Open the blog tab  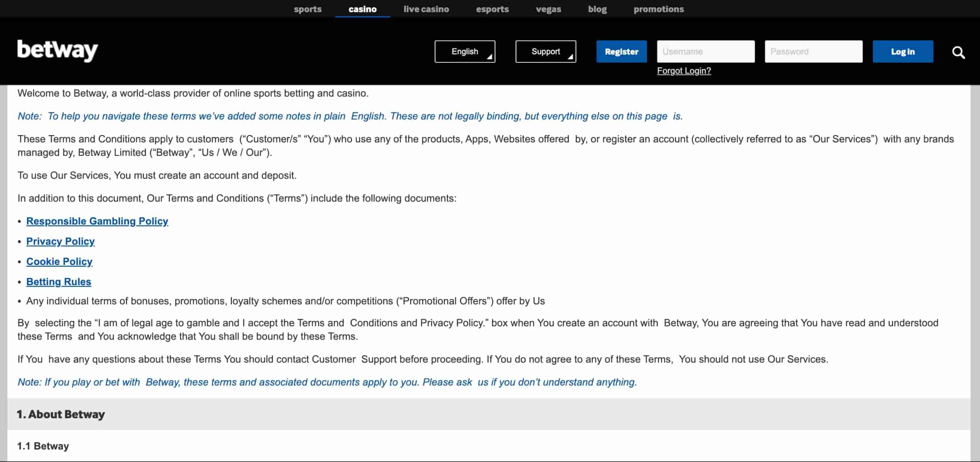(x=597, y=9)
